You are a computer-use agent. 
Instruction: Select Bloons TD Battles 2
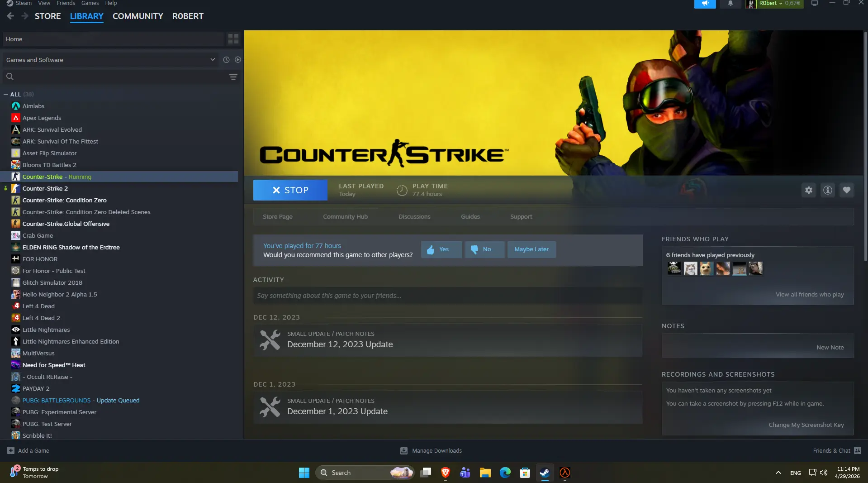point(49,165)
